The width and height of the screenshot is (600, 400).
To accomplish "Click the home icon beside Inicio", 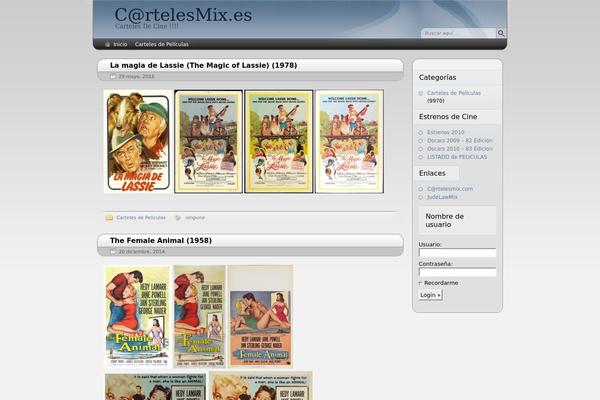I will [x=108, y=44].
